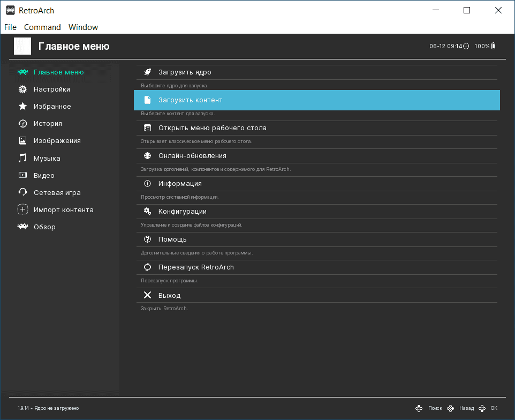The image size is (515, 420).
Task: Click the gamepad icon beside Назад
Action: pyautogui.click(x=450, y=409)
